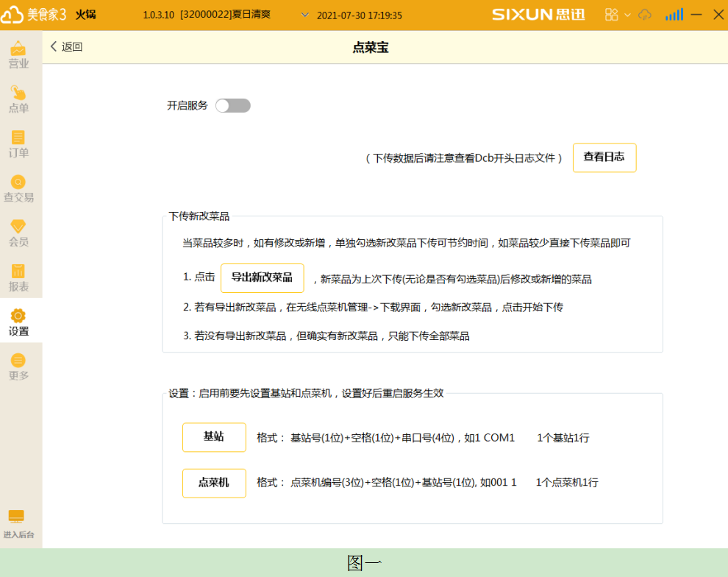728x577 pixels.
Task: Open the 更多 more menu
Action: pyautogui.click(x=18, y=367)
